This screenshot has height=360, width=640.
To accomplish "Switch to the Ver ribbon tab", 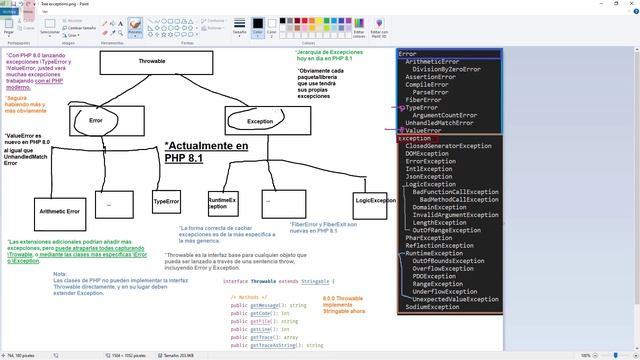I will [45, 12].
